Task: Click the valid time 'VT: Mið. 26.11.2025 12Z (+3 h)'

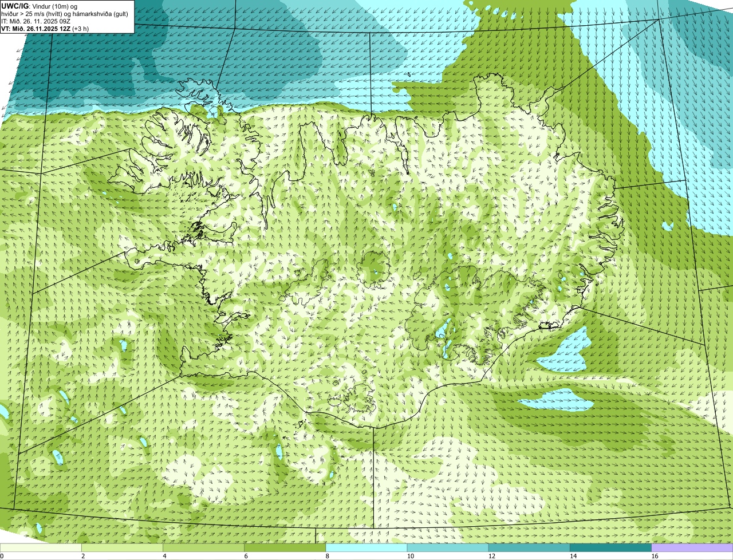Action: (x=45, y=29)
